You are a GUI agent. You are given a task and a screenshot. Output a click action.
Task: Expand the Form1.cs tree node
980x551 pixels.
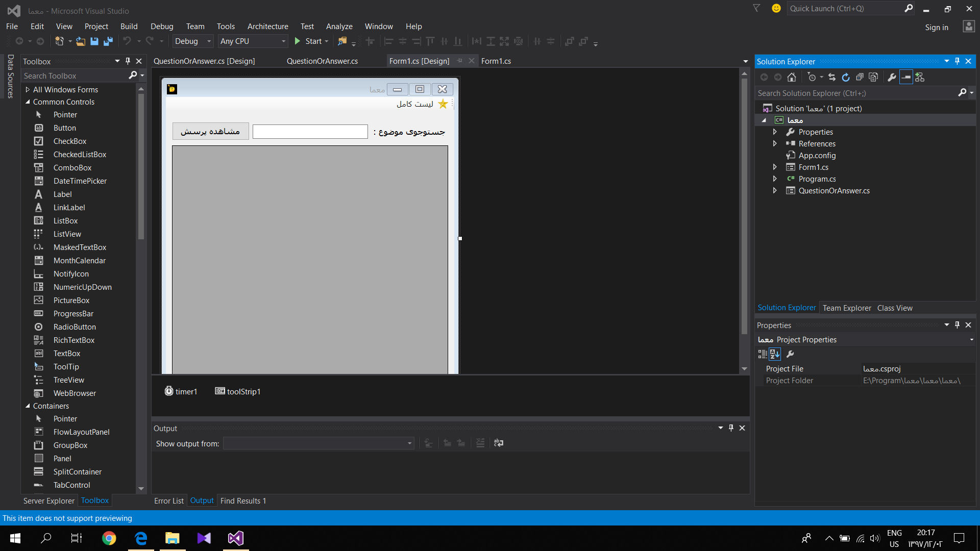tap(775, 167)
